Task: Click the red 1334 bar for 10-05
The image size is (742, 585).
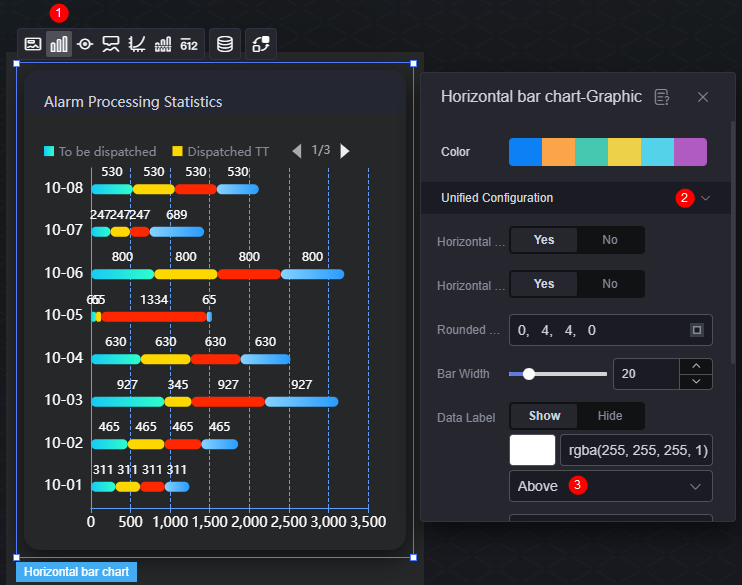Action: [x=154, y=317]
